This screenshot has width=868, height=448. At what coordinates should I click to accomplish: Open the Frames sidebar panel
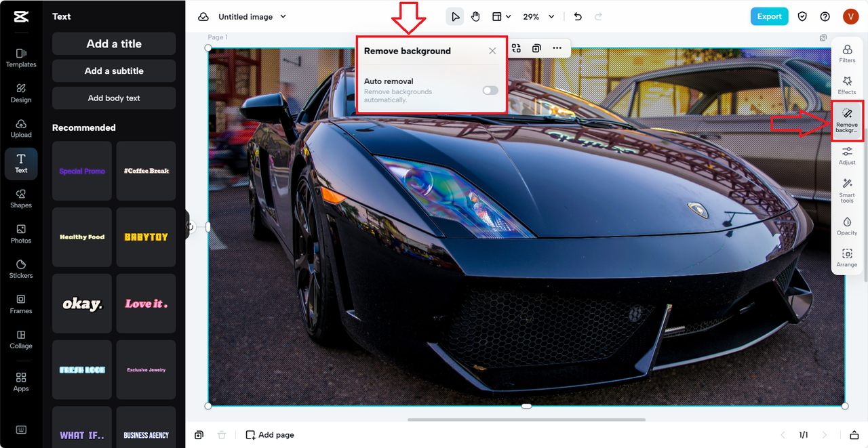point(21,304)
